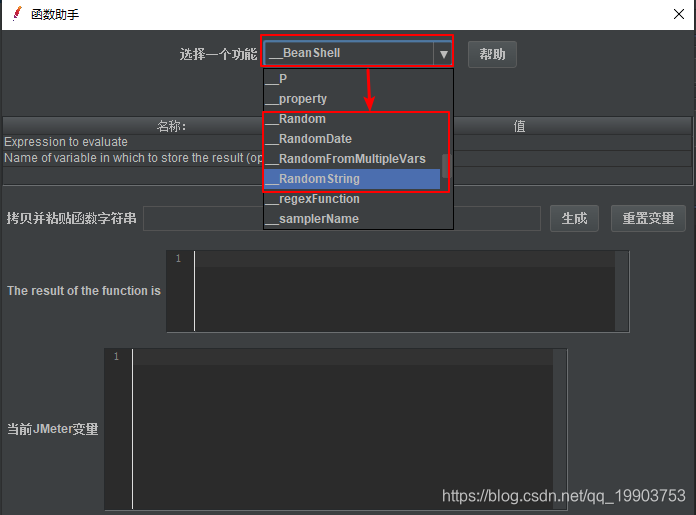Click the 重置变量 reset variables button
Viewport: 696px width, 515px height.
[648, 218]
